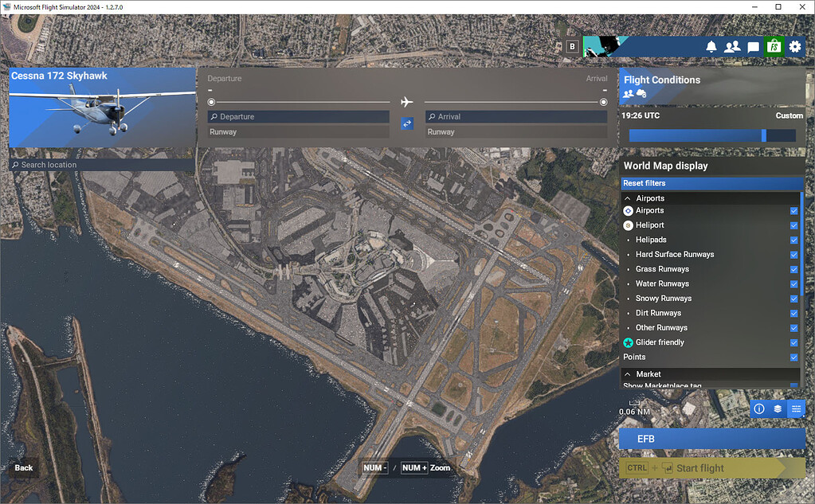Open the FS Marketplace icon
The width and height of the screenshot is (815, 504).
coord(774,47)
